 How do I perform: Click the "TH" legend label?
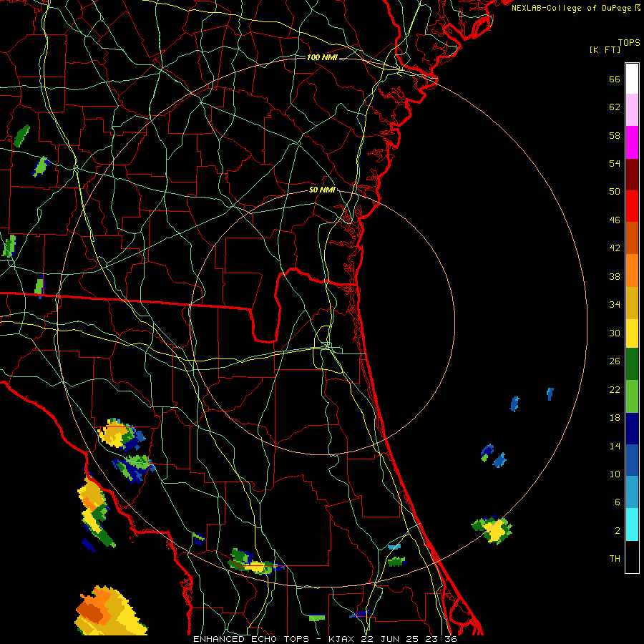click(615, 559)
